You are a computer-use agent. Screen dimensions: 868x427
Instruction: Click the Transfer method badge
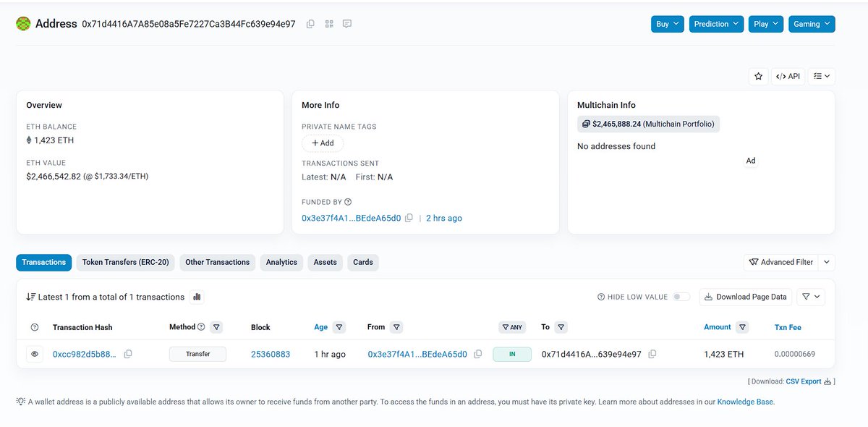(197, 355)
